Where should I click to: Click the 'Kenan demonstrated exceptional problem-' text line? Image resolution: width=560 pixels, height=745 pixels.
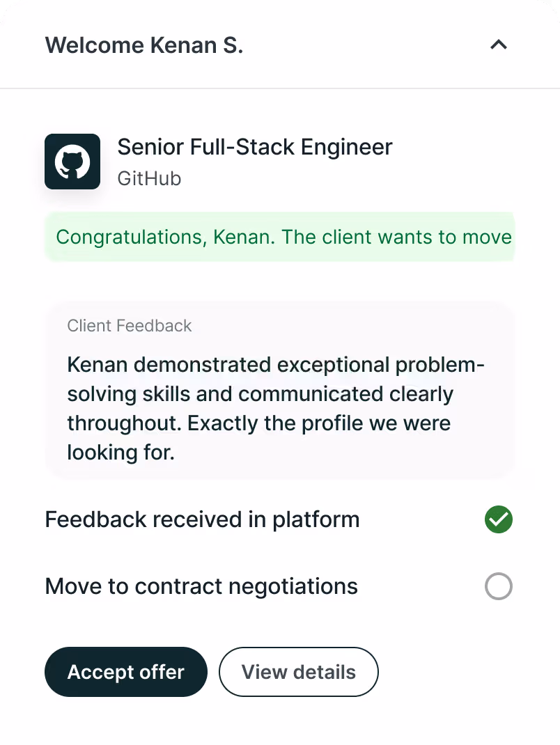[x=276, y=365]
